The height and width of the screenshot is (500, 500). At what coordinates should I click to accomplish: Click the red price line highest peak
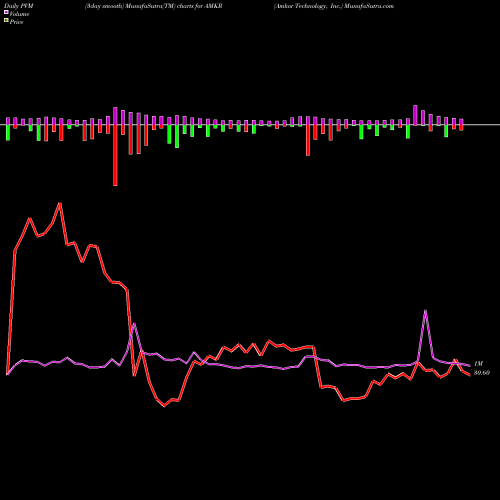click(x=60, y=203)
